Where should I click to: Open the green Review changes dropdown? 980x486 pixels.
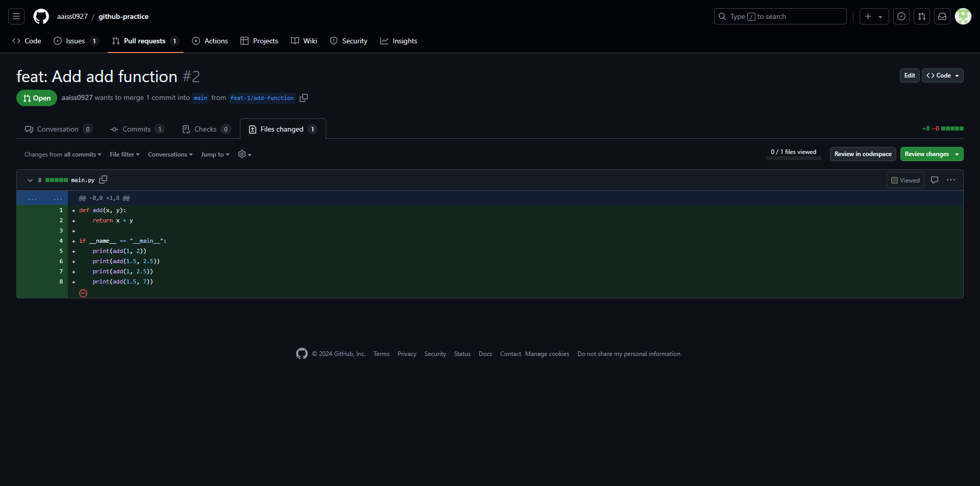click(932, 154)
